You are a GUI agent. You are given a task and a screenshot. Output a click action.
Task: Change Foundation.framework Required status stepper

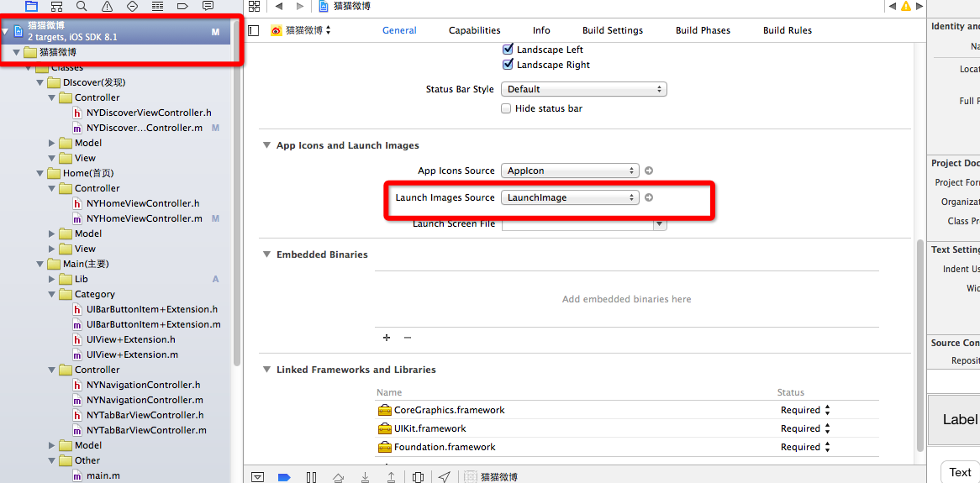[828, 448]
